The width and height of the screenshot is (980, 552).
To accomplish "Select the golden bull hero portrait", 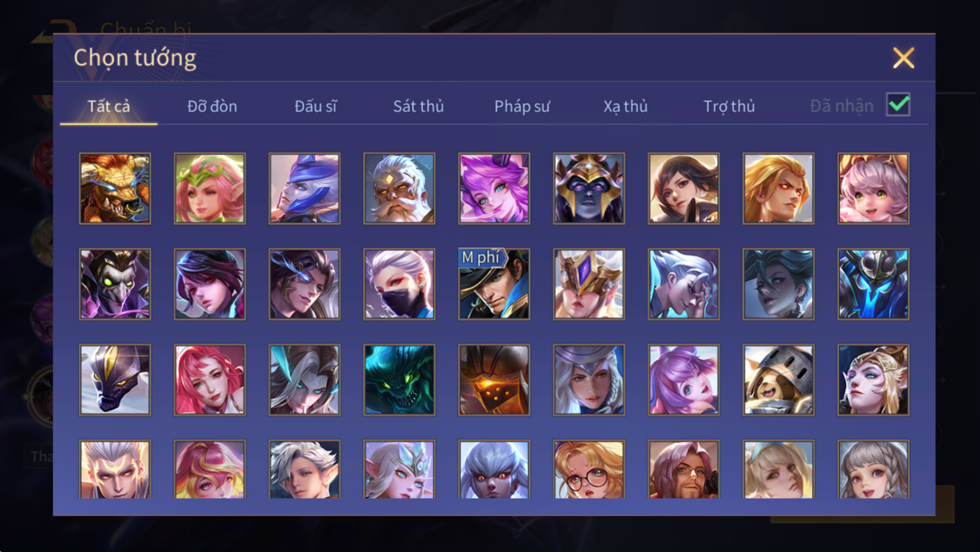I will [115, 188].
